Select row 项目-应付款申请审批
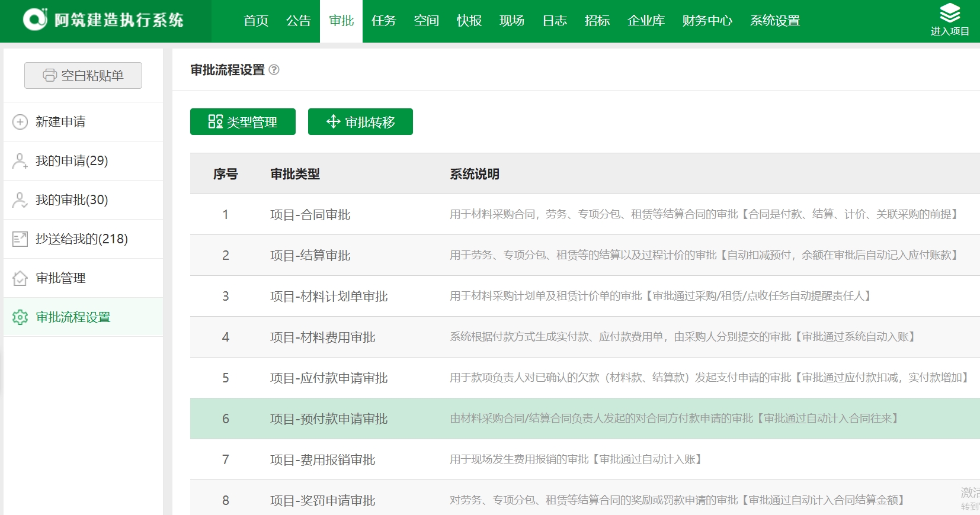Screen dimensions: 980x515 click(585, 378)
